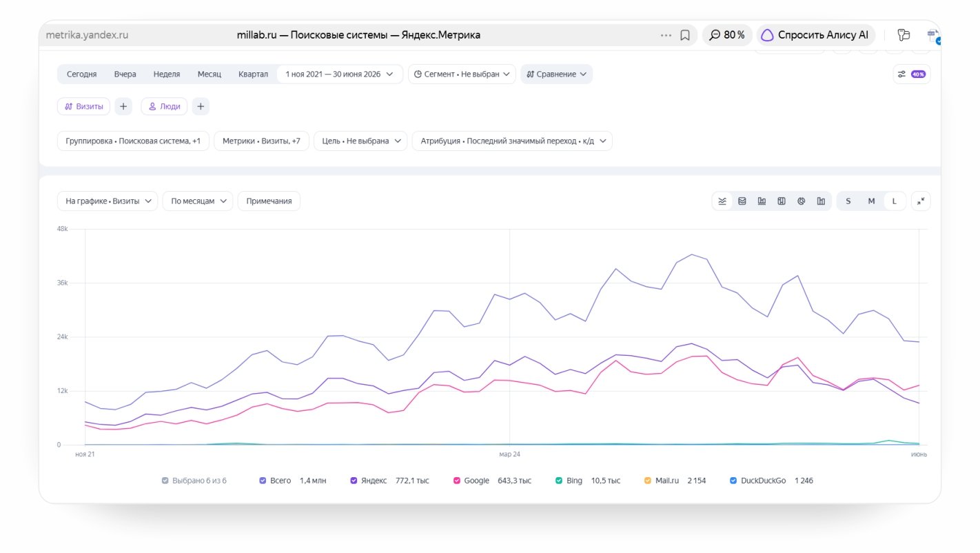This screenshot has width=980, height=553.
Task: Click the Примечания button
Action: [x=269, y=201]
